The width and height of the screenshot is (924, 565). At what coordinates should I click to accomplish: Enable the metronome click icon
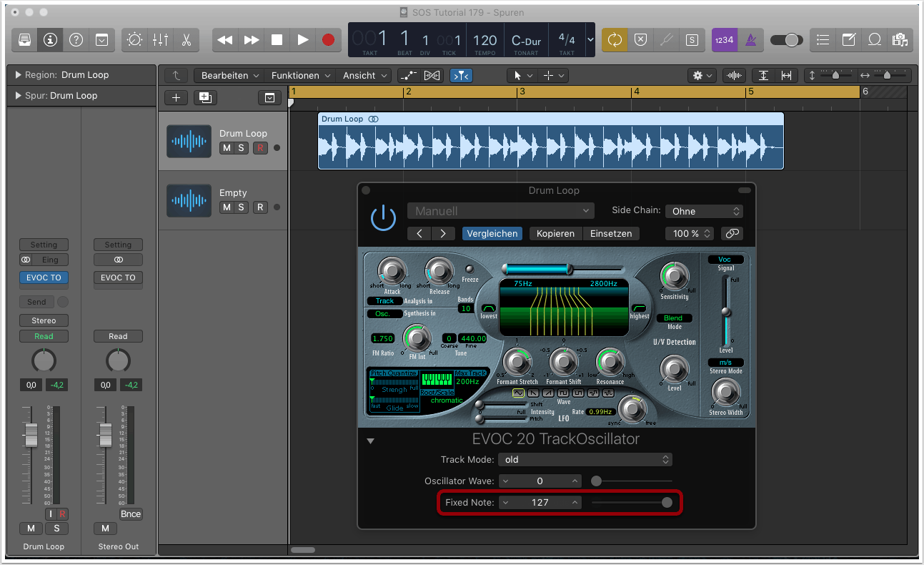[x=750, y=40]
